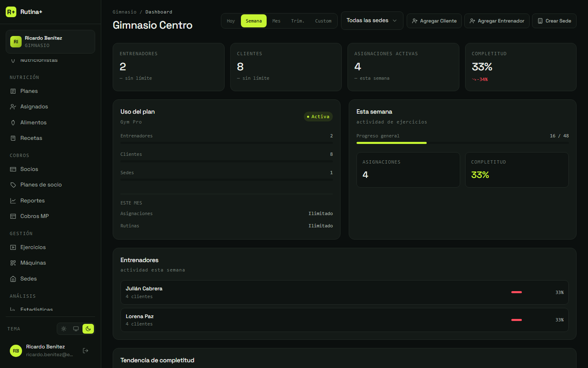Open Reportes chart icon
Image resolution: width=588 pixels, height=368 pixels.
13,201
